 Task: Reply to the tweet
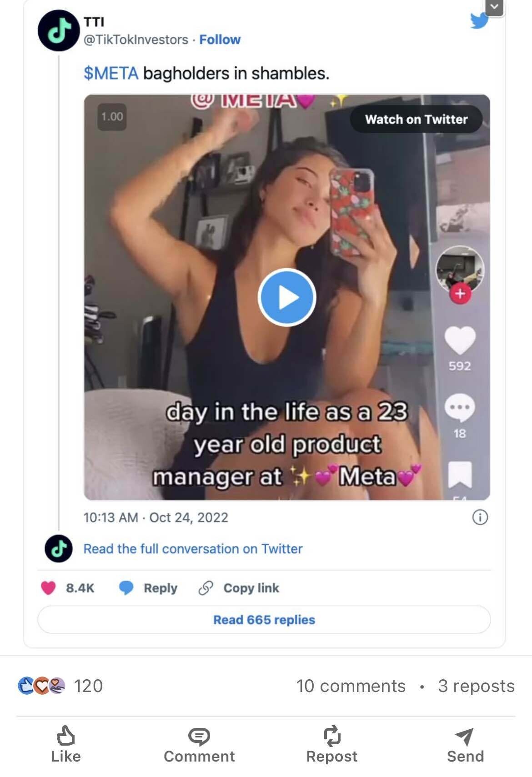pyautogui.click(x=148, y=588)
